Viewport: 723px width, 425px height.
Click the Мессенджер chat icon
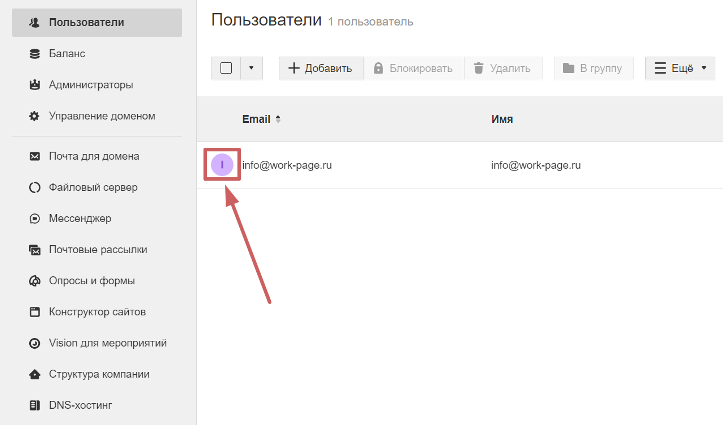point(35,219)
